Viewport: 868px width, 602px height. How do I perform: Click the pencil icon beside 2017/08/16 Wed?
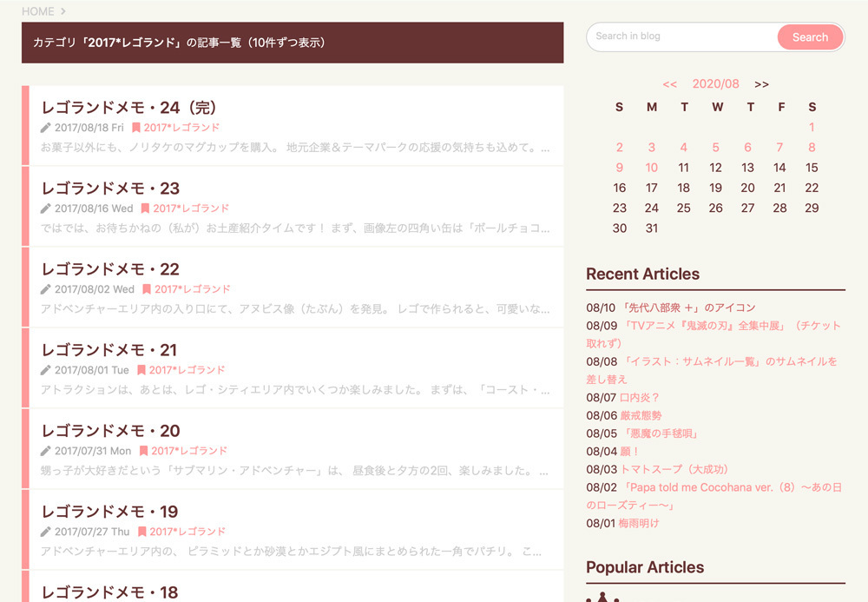coord(45,208)
